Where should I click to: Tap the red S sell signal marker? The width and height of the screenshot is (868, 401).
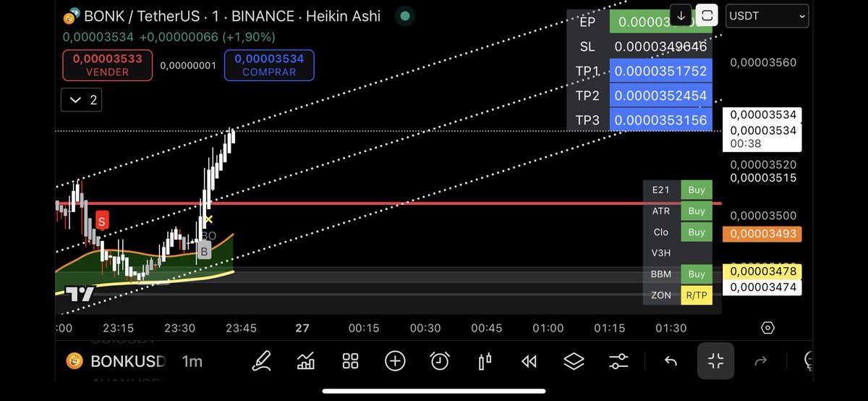click(x=103, y=221)
